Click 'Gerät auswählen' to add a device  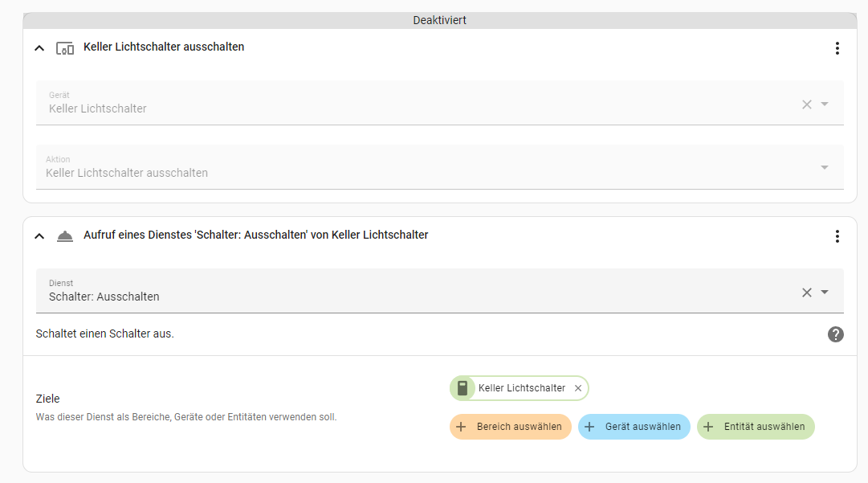pyautogui.click(x=634, y=427)
